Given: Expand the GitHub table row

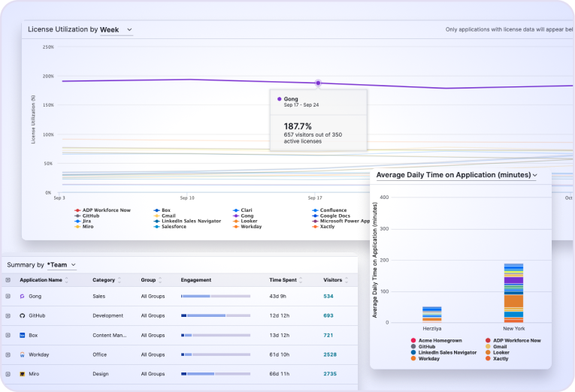Looking at the screenshot, I should pyautogui.click(x=8, y=315).
